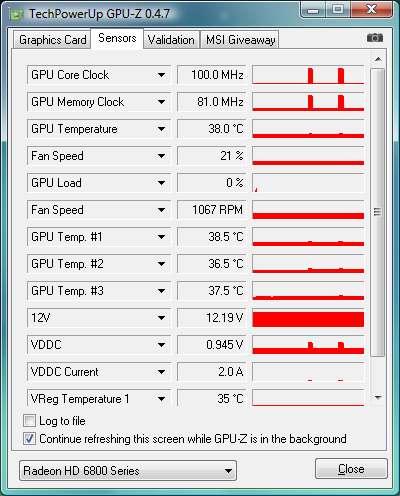Click the scrollbar up arrow

[x=378, y=59]
